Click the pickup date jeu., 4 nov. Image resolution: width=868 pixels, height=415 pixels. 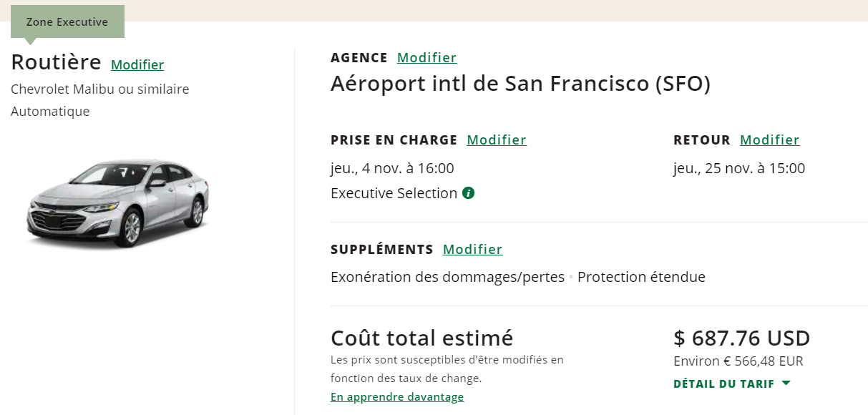392,169
